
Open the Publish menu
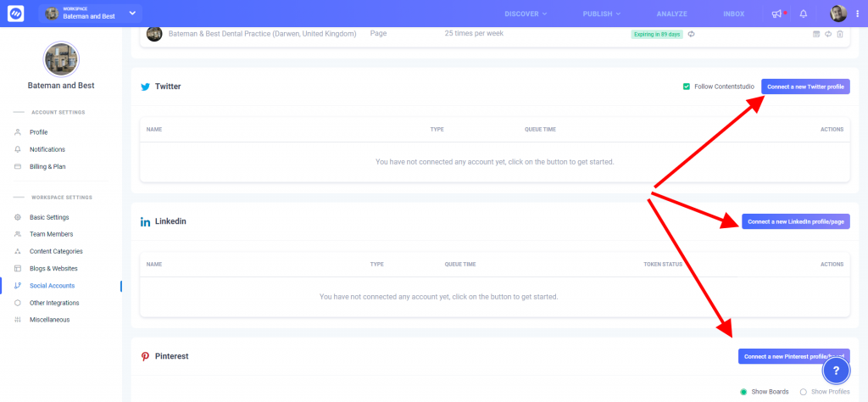coord(601,14)
